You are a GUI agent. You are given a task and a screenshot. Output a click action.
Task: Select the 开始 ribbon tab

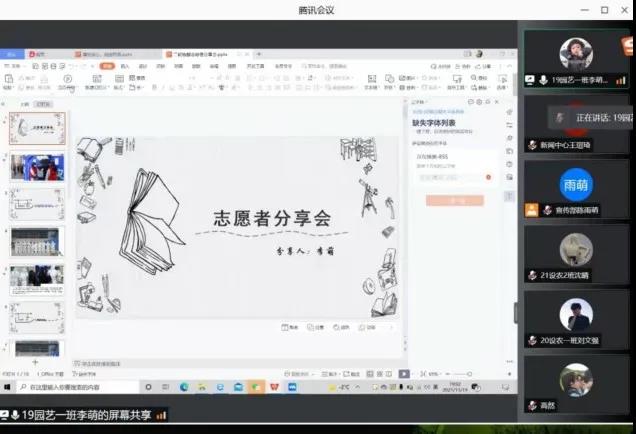coord(107,66)
